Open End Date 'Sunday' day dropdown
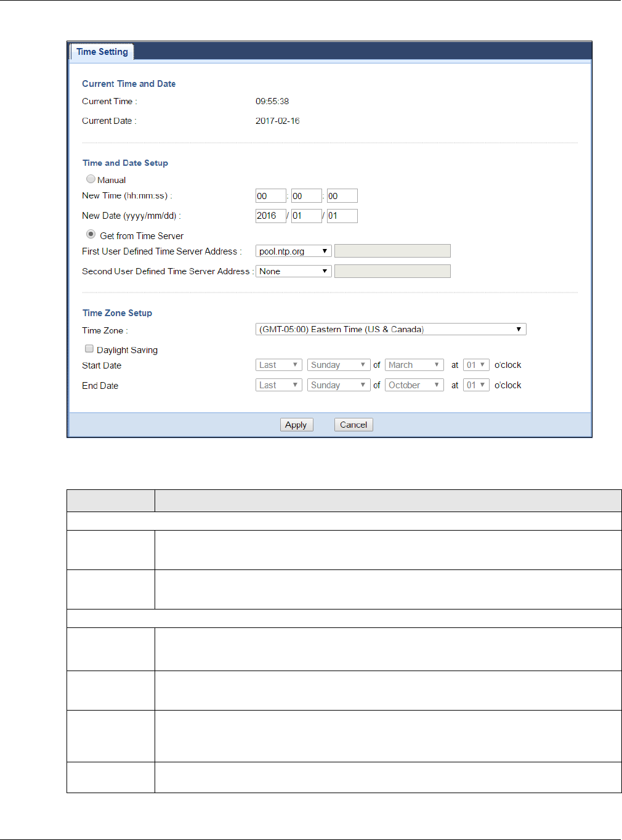 339,385
